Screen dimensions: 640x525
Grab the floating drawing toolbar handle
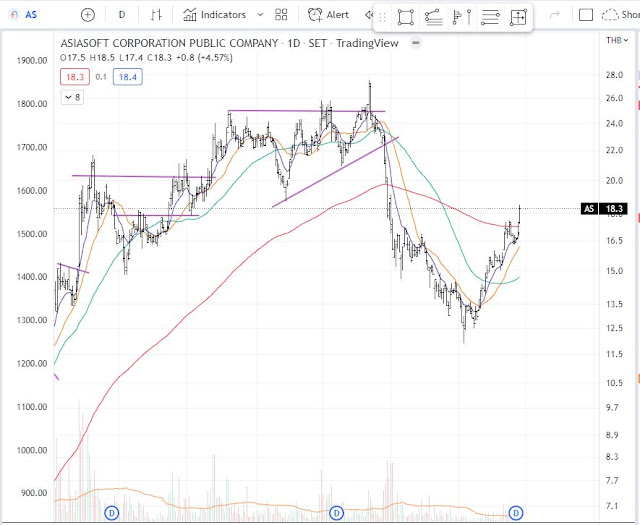click(x=382, y=17)
